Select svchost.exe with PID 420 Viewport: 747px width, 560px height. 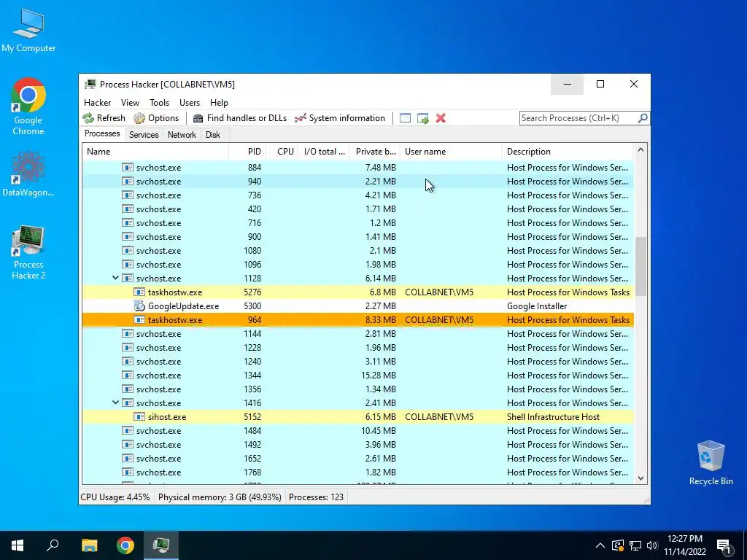coord(357,209)
